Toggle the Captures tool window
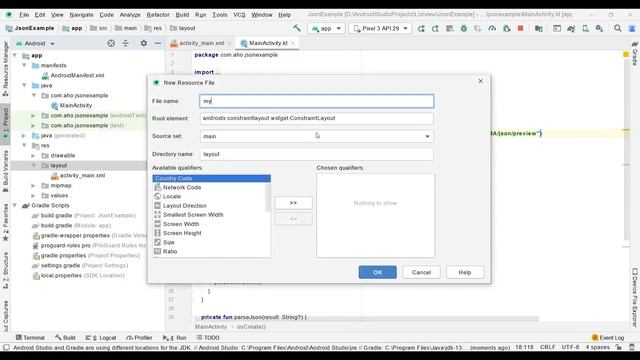Image resolution: width=640 pixels, height=360 pixels. pyautogui.click(x=5, y=316)
